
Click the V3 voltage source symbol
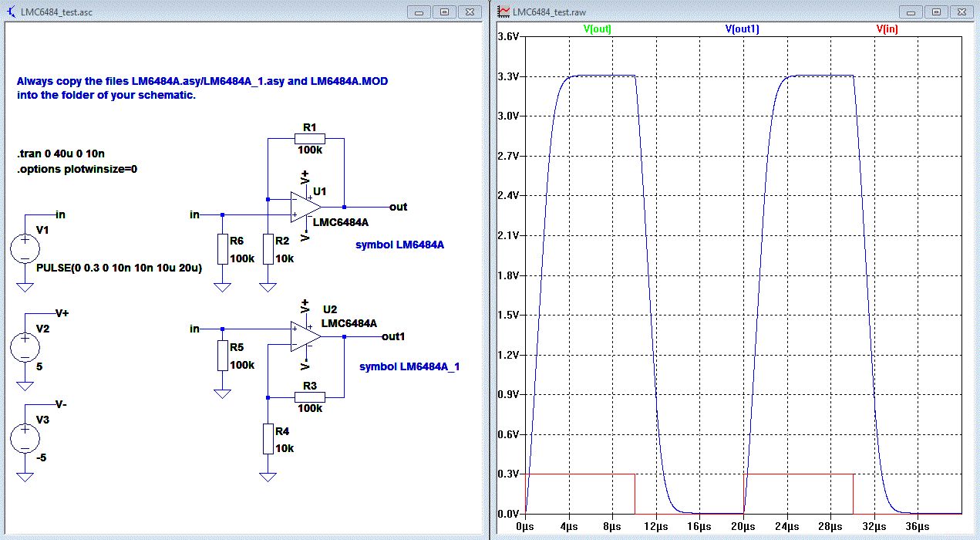(x=25, y=438)
